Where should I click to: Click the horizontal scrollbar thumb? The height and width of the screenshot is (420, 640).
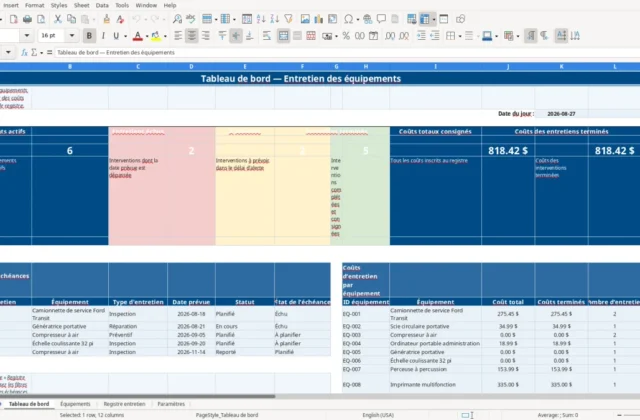click(x=138, y=396)
